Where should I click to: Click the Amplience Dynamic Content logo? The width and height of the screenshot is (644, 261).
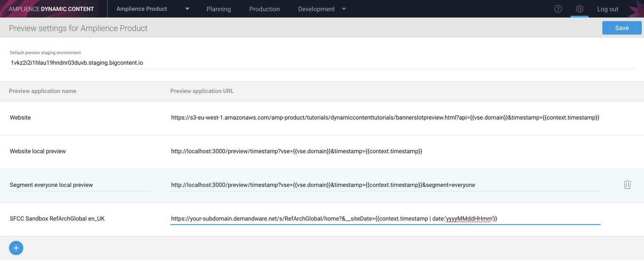pyautogui.click(x=51, y=9)
